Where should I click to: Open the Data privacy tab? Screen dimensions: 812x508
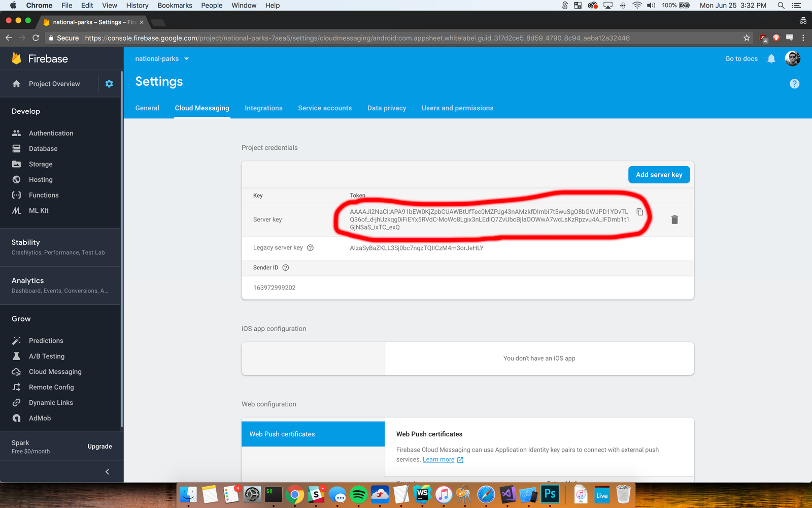pyautogui.click(x=387, y=108)
